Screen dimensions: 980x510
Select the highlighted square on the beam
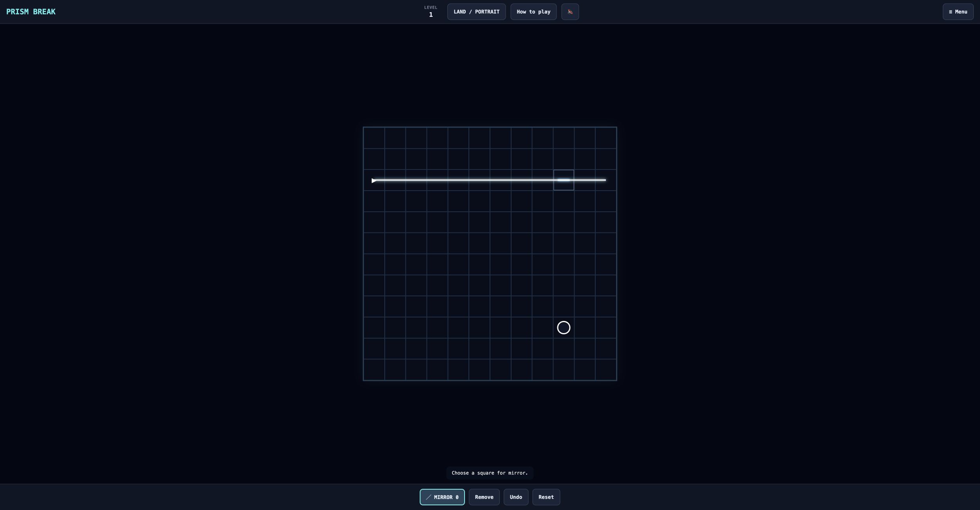tap(564, 180)
